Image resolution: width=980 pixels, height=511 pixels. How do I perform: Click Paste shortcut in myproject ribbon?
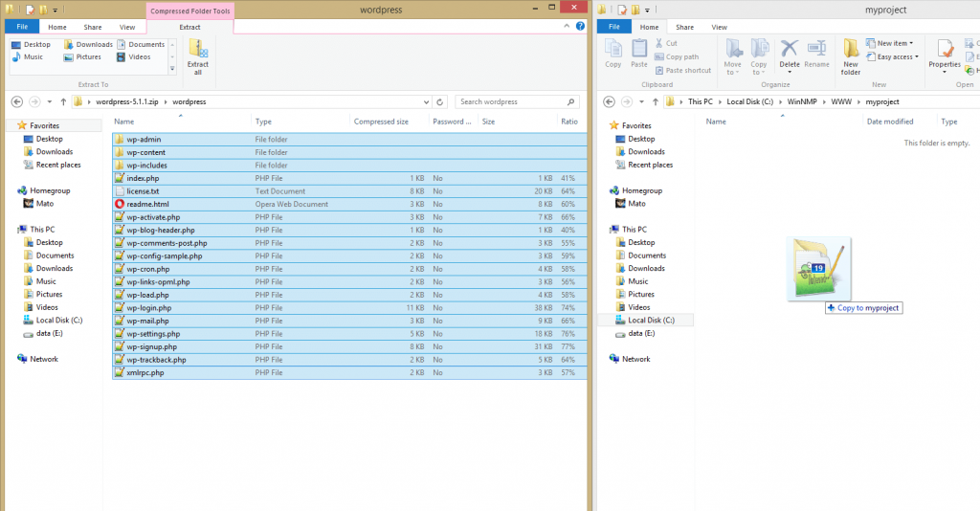click(683, 71)
